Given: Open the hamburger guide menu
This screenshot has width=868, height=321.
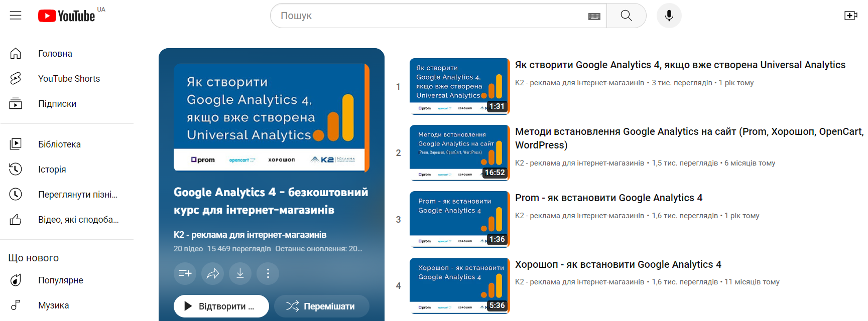Looking at the screenshot, I should coord(16,16).
